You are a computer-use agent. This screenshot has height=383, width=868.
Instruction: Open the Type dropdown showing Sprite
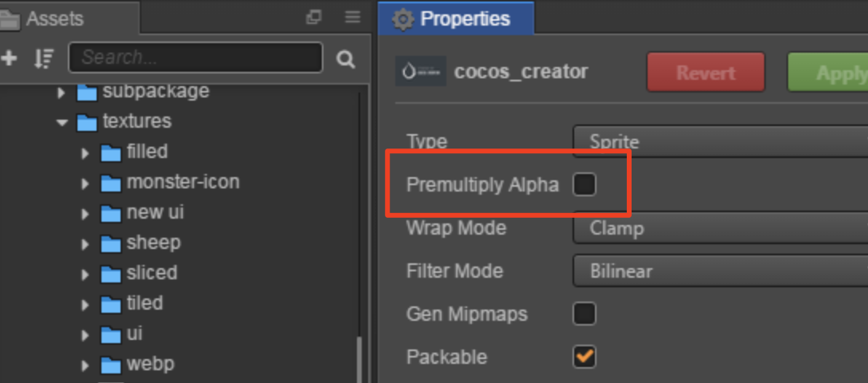coord(719,142)
